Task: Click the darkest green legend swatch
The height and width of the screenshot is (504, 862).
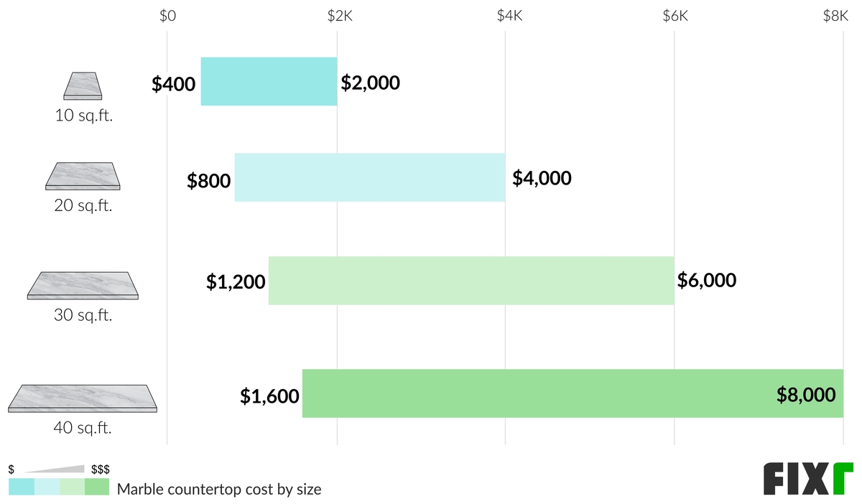Action: pyautogui.click(x=97, y=487)
